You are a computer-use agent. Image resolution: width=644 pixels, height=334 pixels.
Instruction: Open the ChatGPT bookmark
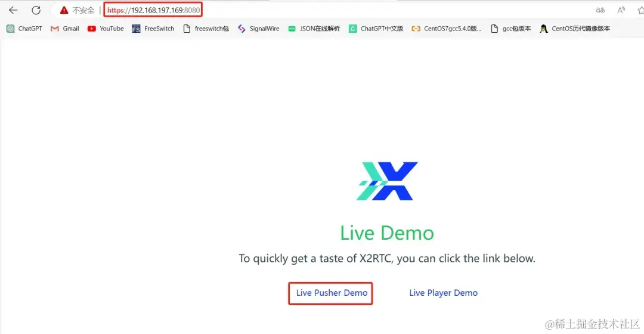[x=24, y=29]
